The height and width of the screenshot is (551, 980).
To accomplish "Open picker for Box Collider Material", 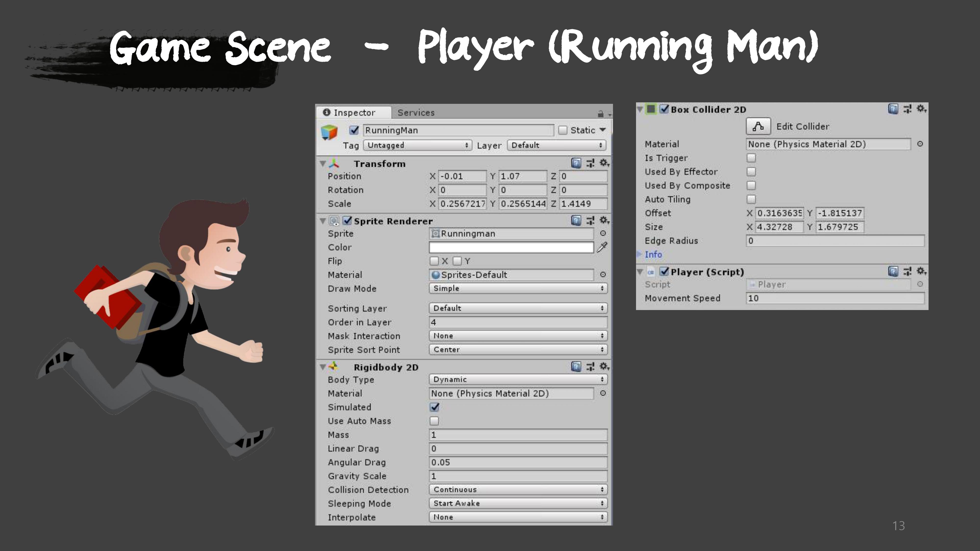I will click(x=920, y=144).
